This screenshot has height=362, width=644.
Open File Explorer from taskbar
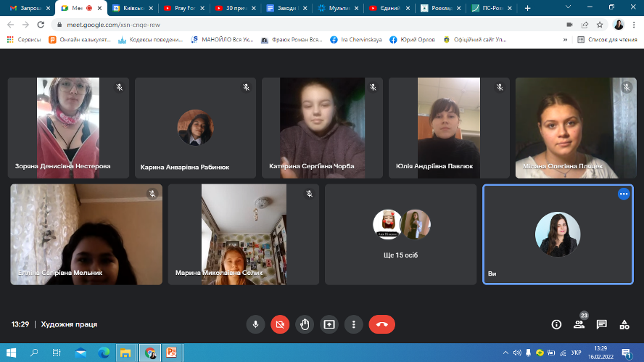point(125,353)
